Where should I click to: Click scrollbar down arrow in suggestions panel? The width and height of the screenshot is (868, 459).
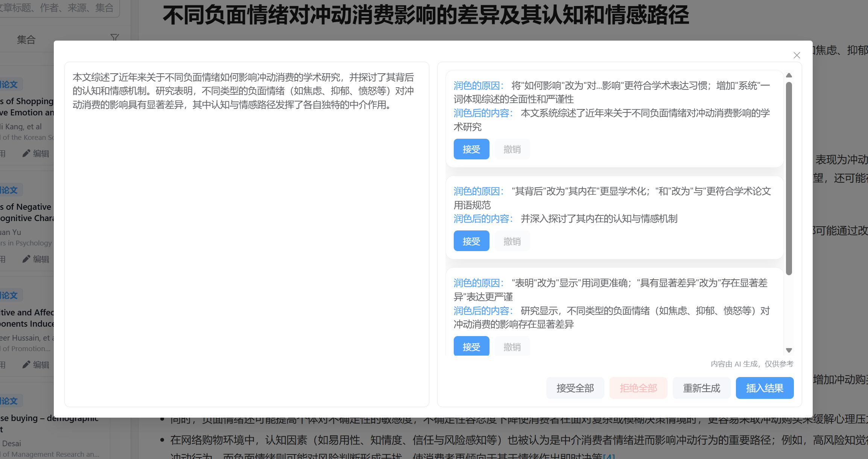tap(789, 350)
